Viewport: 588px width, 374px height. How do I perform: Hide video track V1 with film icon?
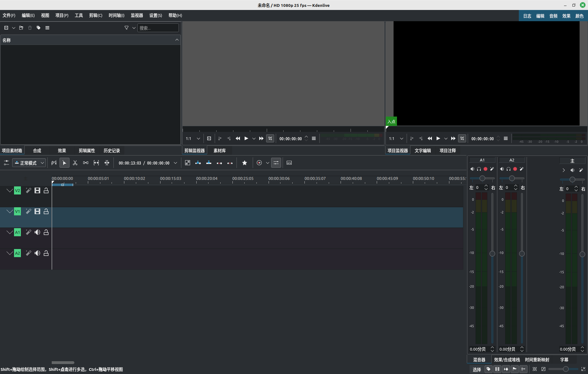click(x=37, y=211)
